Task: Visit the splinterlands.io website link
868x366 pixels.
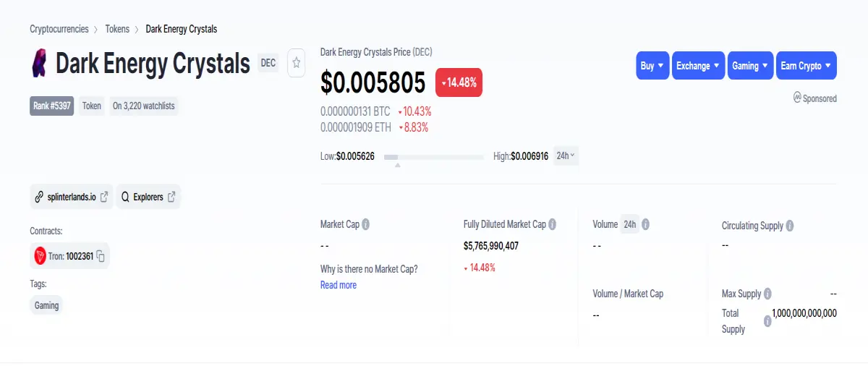Action: [72, 197]
